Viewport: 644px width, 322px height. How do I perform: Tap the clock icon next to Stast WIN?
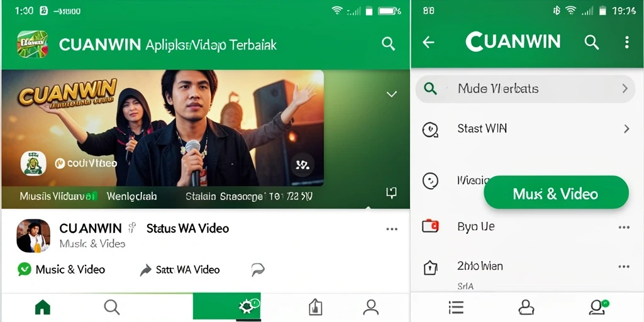(x=430, y=130)
